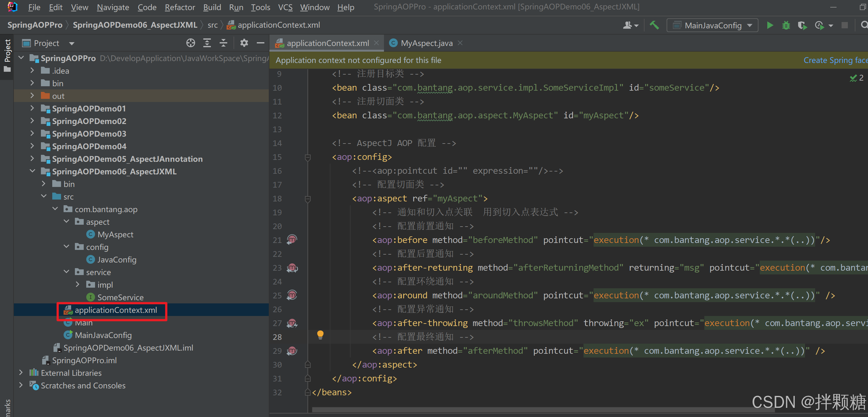The image size is (868, 417).
Task: Hide the Project tool window with minus icon
Action: tap(260, 43)
